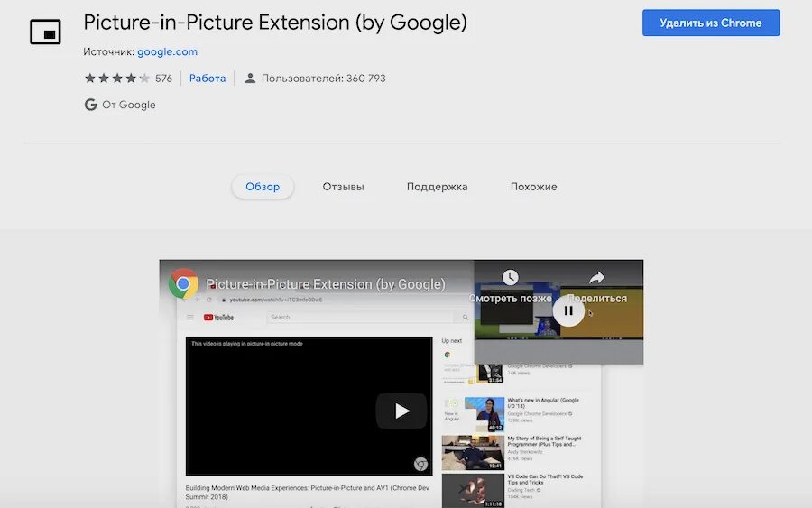
Task: Click the youtube.com address bar in the preview
Action: click(276, 300)
